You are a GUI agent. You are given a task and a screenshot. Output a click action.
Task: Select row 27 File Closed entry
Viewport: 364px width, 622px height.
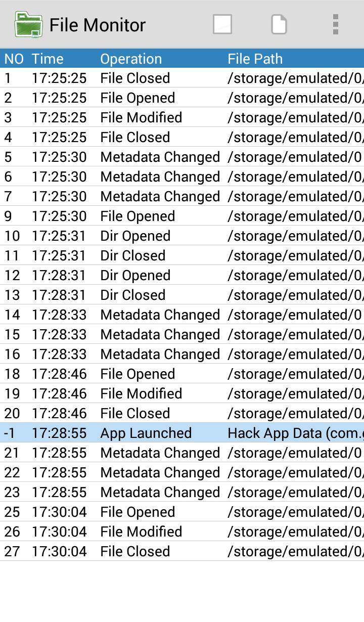tap(182, 551)
